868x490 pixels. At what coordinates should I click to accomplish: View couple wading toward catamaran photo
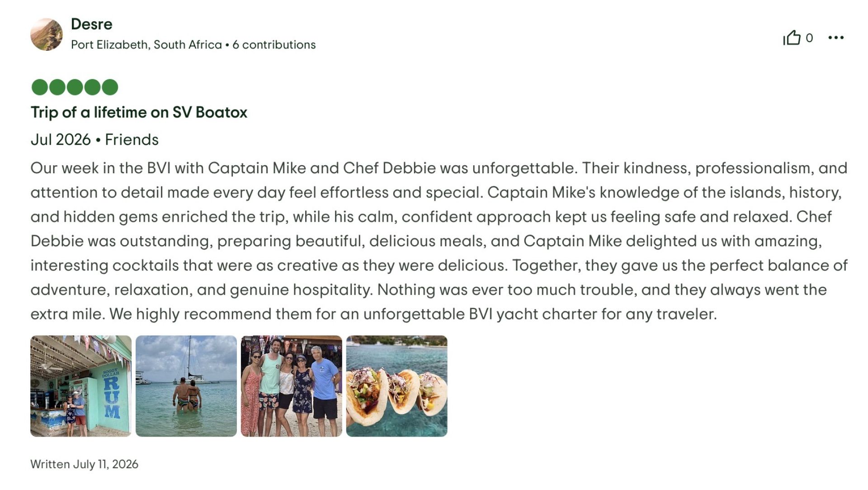[186, 386]
